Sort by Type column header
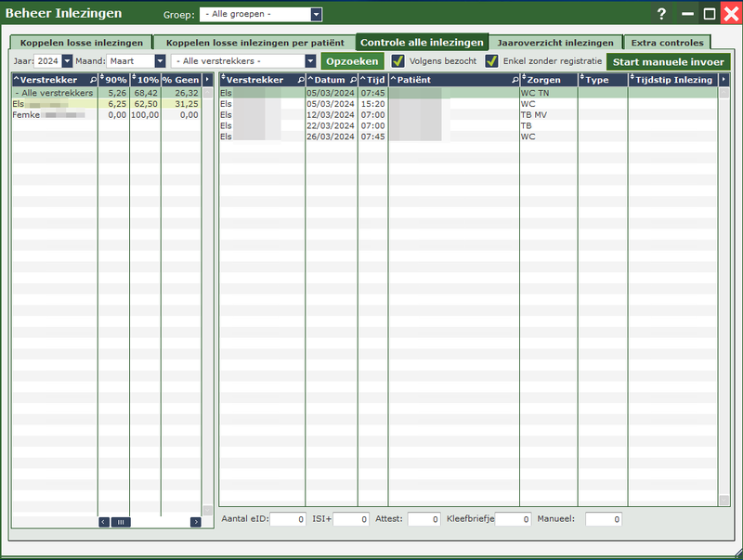The height and width of the screenshot is (560, 743). click(x=603, y=80)
